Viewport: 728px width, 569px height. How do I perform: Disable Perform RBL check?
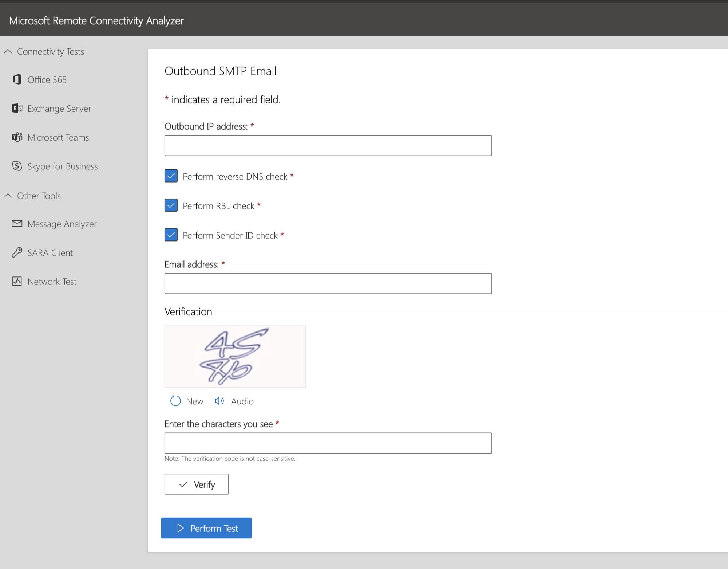[171, 205]
